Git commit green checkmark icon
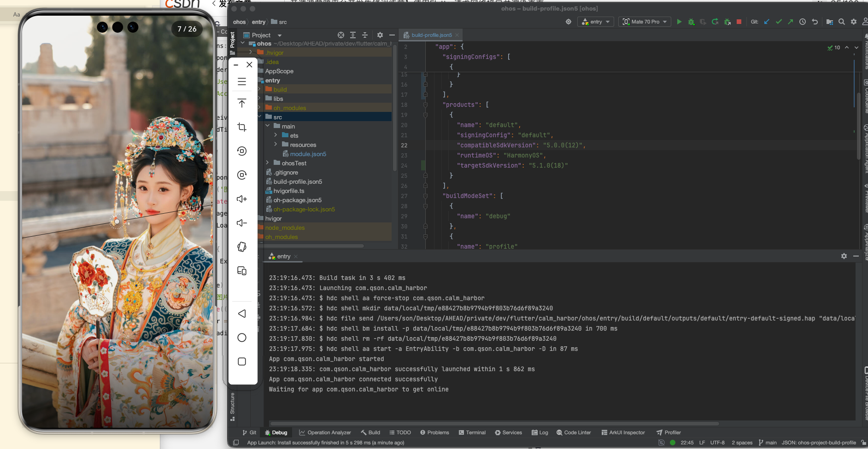The height and width of the screenshot is (449, 868). 779,22
